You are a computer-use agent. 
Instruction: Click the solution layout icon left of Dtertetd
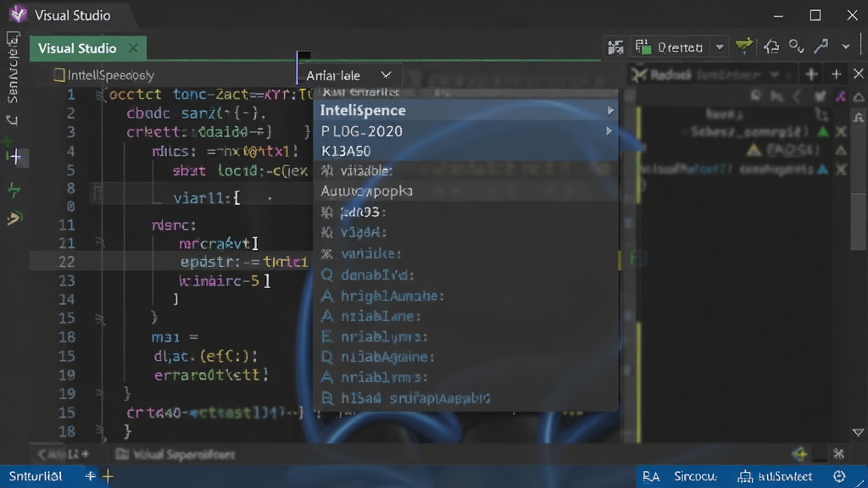point(615,47)
